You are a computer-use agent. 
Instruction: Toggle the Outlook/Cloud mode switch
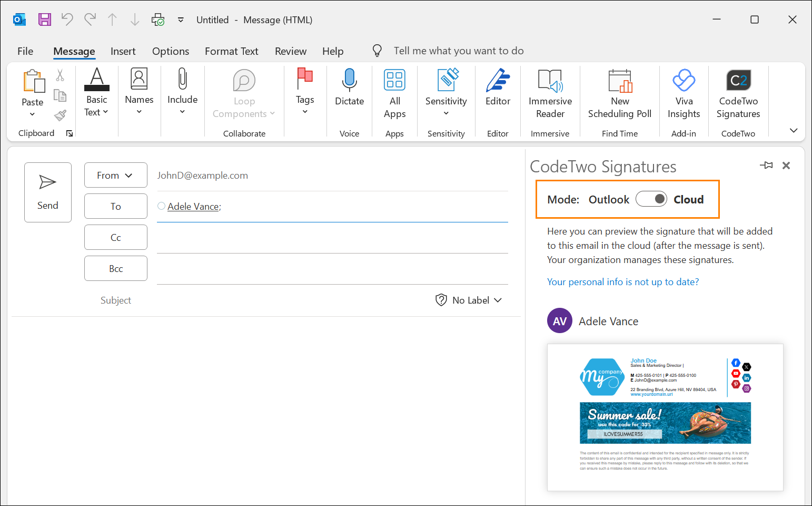coord(651,199)
